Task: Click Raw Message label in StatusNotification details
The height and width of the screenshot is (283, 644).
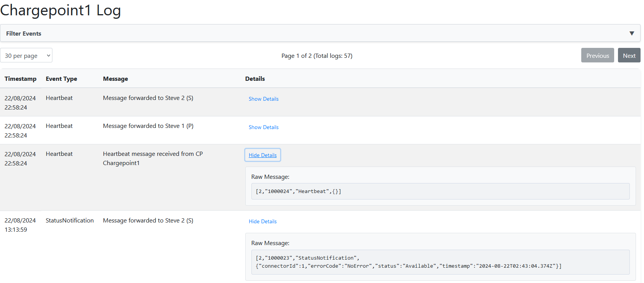Action: [x=270, y=243]
